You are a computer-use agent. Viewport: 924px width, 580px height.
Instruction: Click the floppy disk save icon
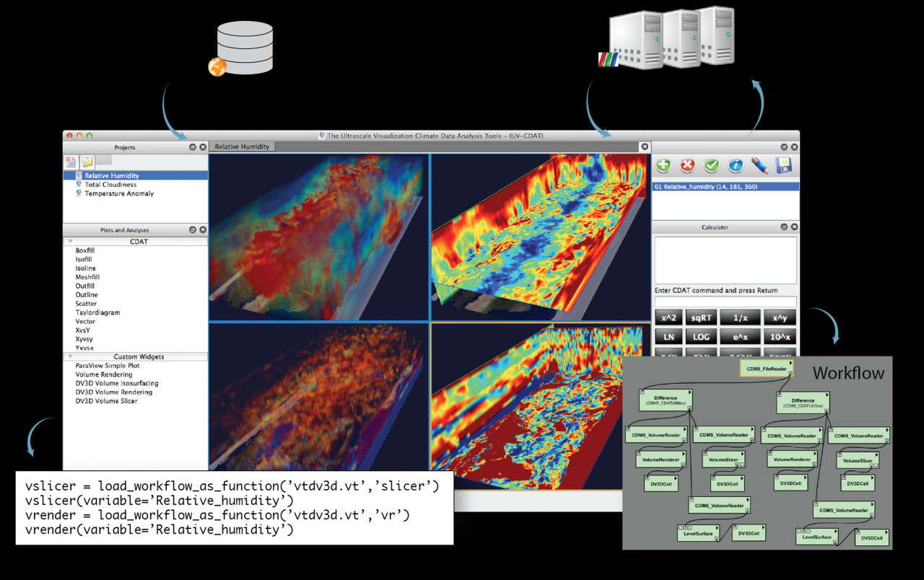783,165
